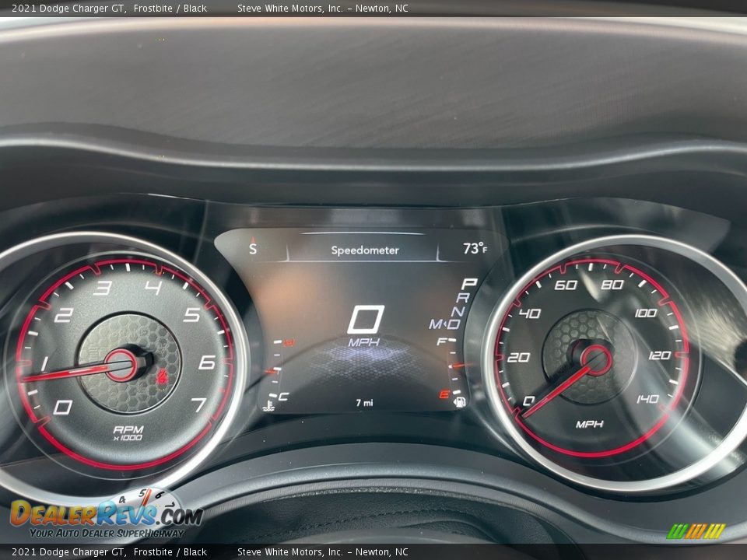Click the coolant temperature gauge icon

point(268,406)
